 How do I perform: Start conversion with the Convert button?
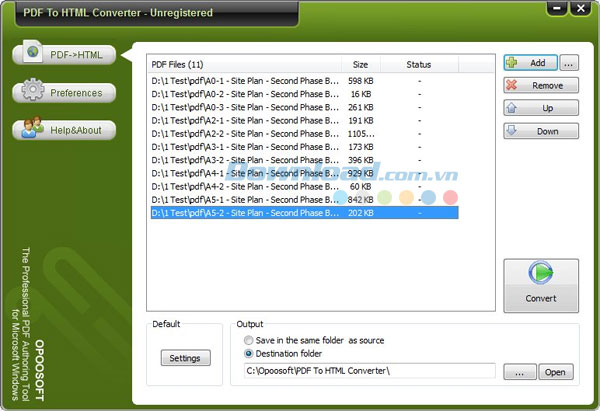coord(541,286)
